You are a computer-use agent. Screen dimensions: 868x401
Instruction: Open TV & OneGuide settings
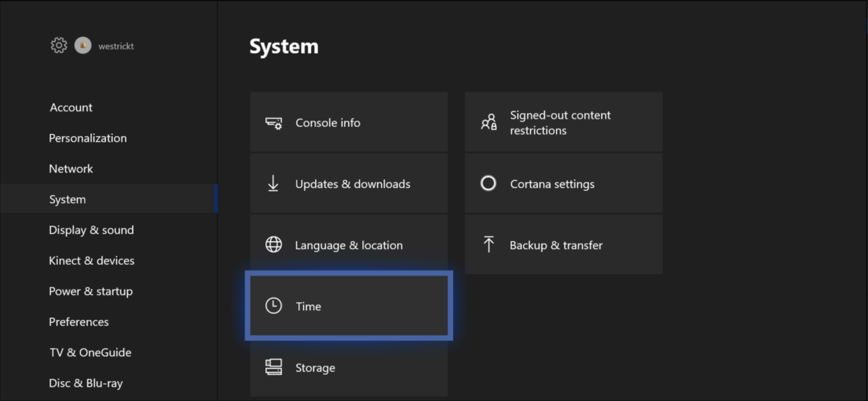[x=90, y=353]
